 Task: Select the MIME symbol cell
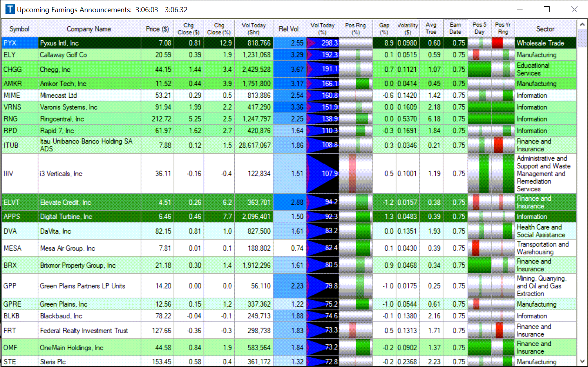pos(20,96)
